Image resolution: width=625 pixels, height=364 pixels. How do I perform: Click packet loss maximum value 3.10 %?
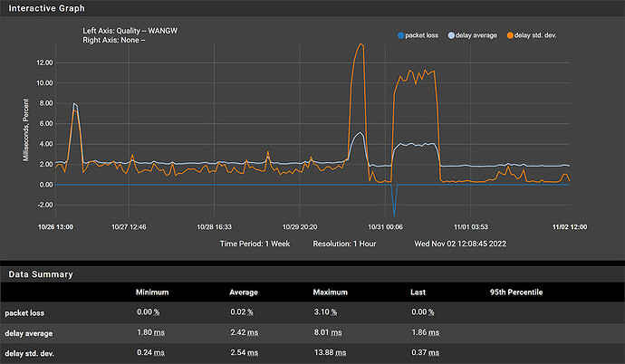pyautogui.click(x=325, y=312)
